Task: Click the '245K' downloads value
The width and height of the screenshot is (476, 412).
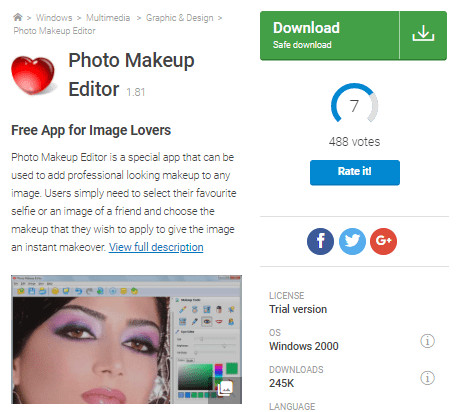Action: 282,383
